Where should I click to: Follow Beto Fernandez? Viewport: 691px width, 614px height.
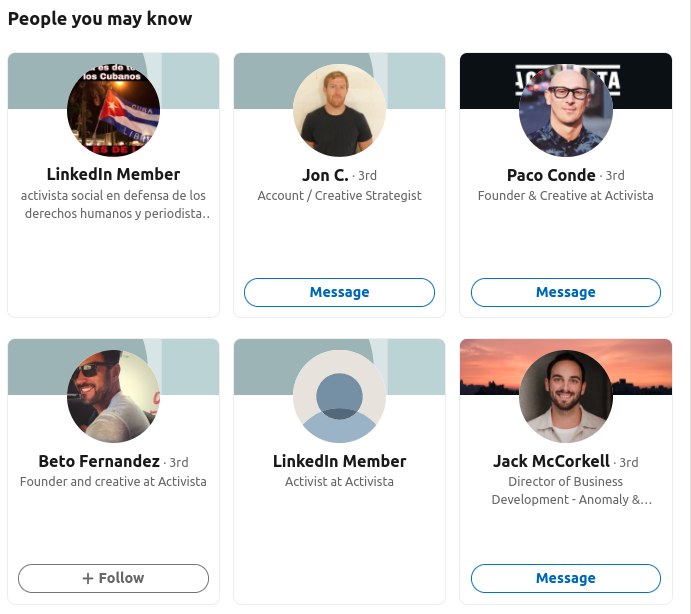pyautogui.click(x=113, y=578)
